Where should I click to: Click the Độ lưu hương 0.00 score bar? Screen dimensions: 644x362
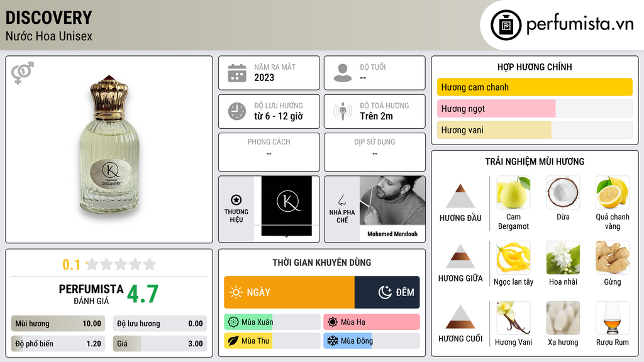(x=160, y=324)
